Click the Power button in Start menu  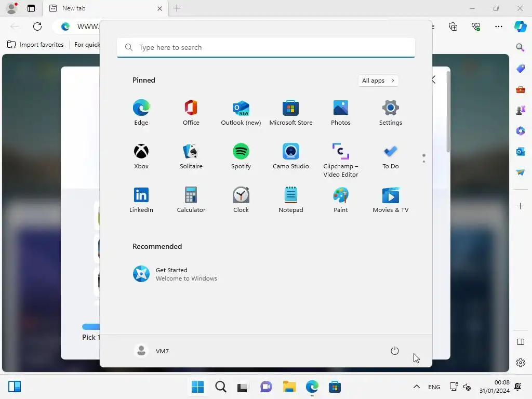coord(395,351)
